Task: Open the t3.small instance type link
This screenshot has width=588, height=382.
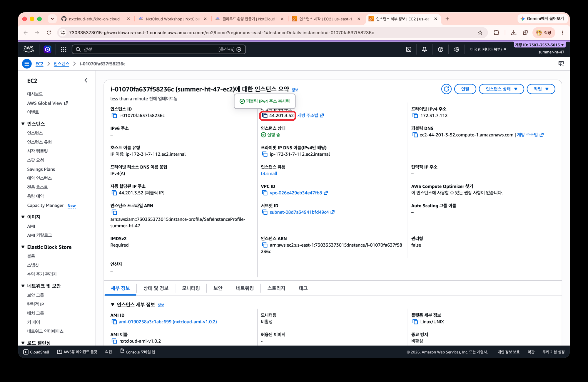Action: pos(269,174)
